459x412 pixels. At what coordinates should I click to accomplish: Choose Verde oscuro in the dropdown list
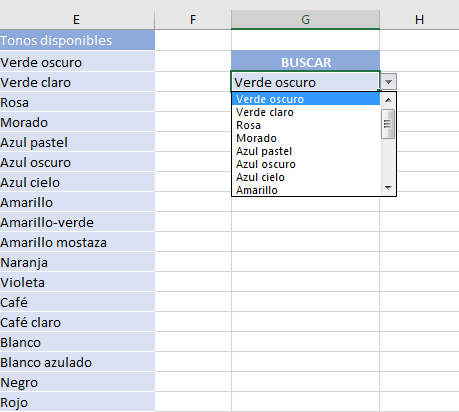pos(306,99)
